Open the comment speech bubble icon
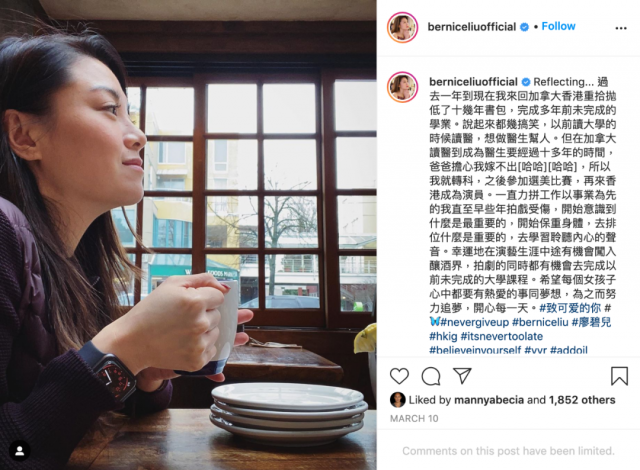Viewport: 640px width, 470px height. (x=431, y=376)
